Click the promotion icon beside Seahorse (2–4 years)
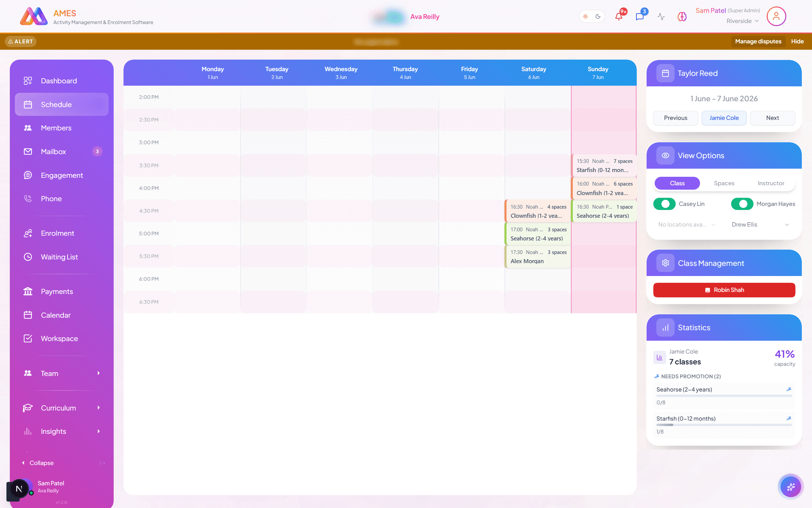The image size is (812, 508). [x=789, y=389]
